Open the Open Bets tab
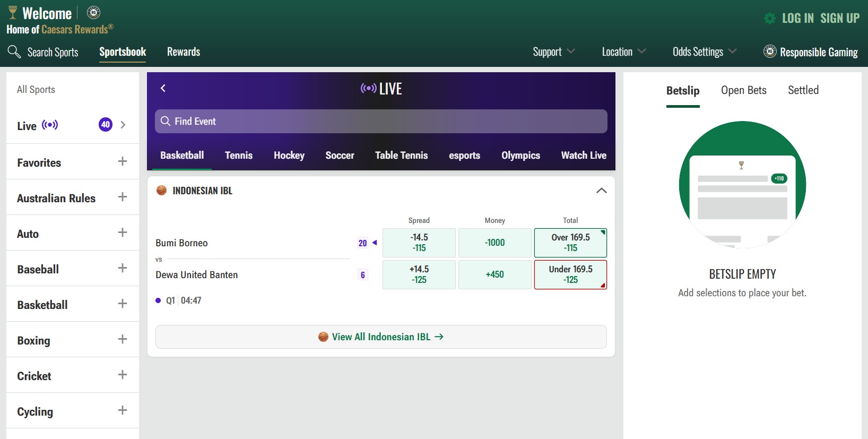Viewport: 868px width, 439px height. pyautogui.click(x=744, y=90)
